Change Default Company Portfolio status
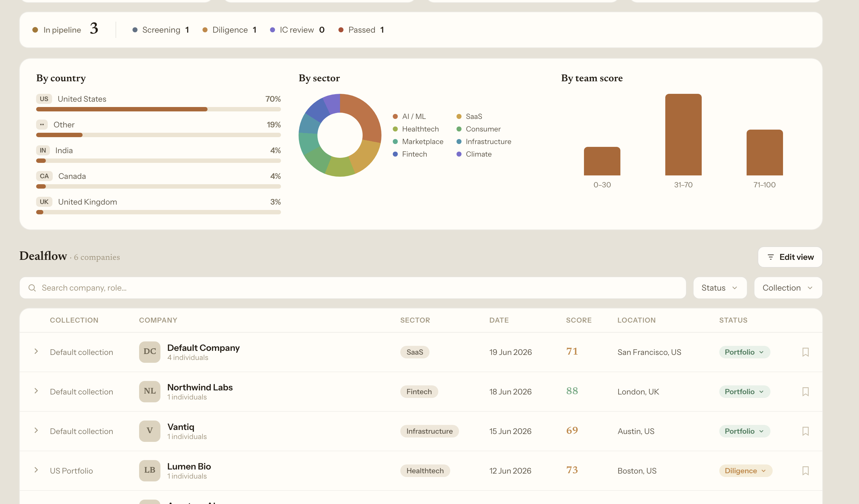 (744, 352)
